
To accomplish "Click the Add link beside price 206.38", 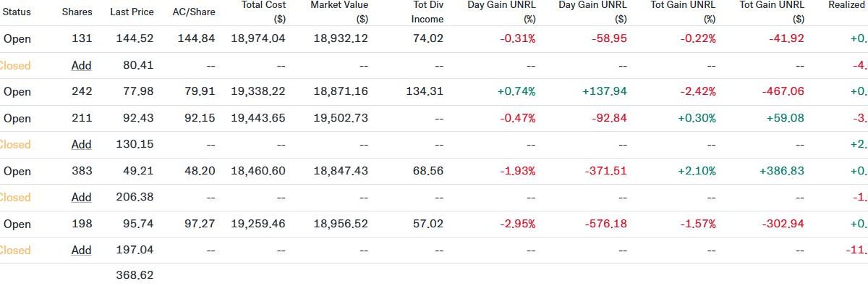I will (82, 197).
